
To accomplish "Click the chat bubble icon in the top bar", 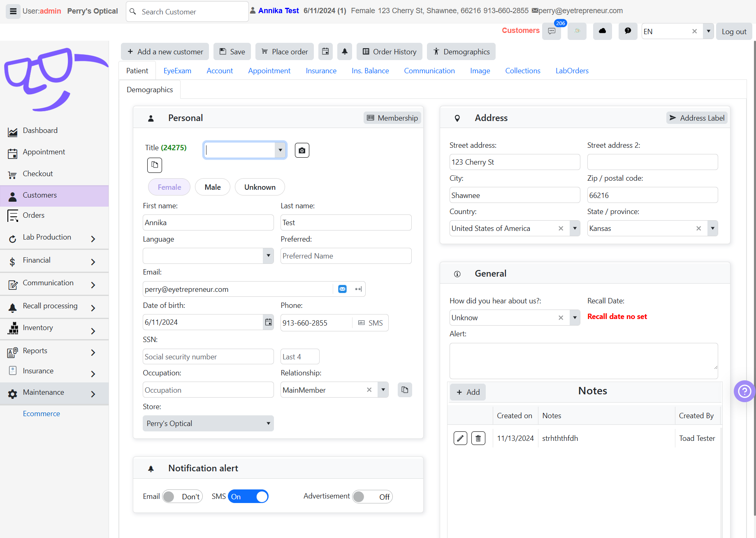I will [628, 31].
